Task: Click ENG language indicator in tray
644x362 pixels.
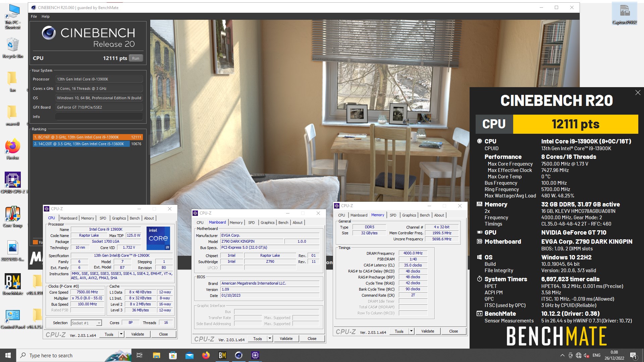Action: pyautogui.click(x=596, y=355)
